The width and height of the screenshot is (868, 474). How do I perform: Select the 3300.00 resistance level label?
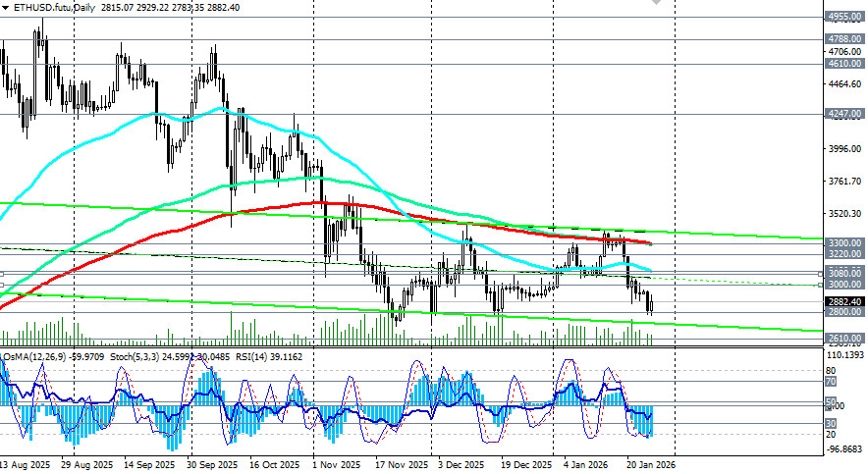(843, 243)
